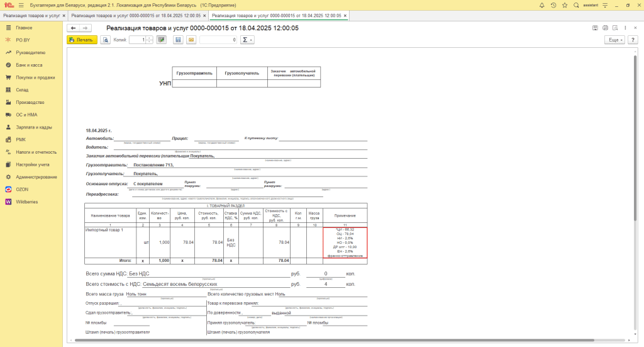Screen dimensions: 644x347
Task: Click the blue floppy save icon
Action: point(178,40)
